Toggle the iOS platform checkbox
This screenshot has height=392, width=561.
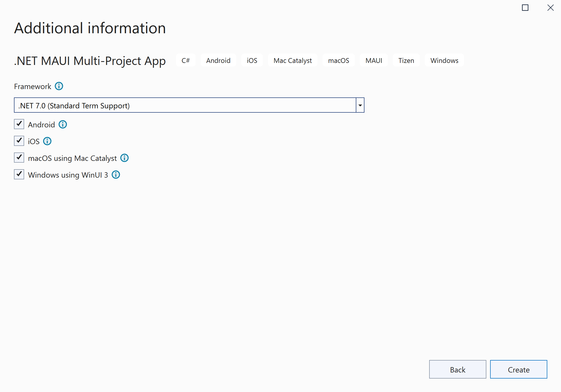point(19,141)
